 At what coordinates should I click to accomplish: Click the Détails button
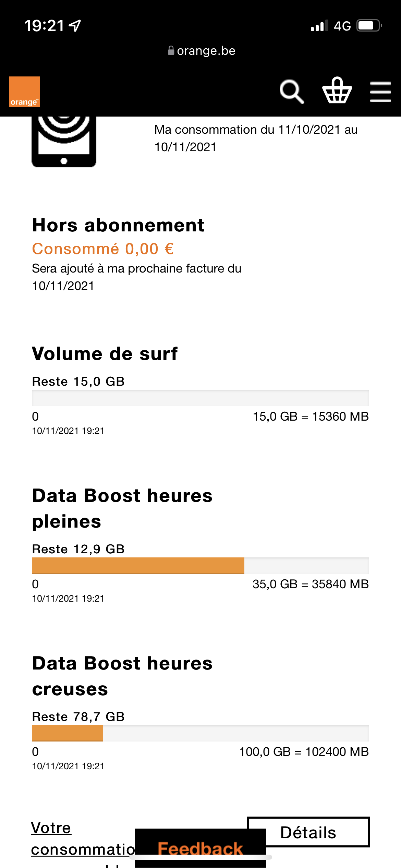[x=308, y=832]
